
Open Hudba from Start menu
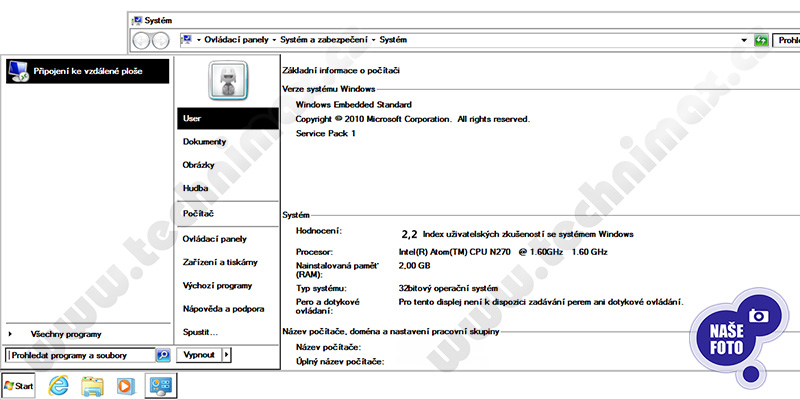(x=228, y=188)
